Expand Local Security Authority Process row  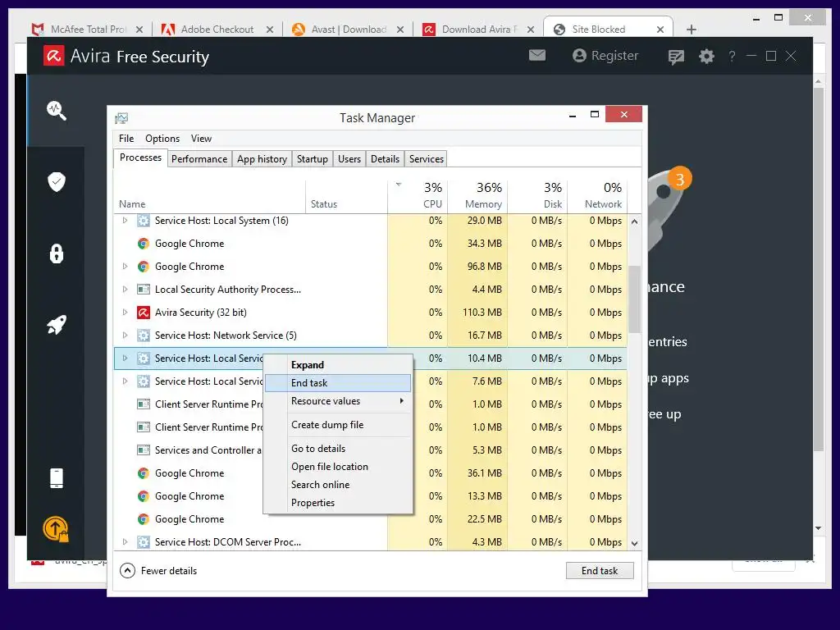click(125, 290)
